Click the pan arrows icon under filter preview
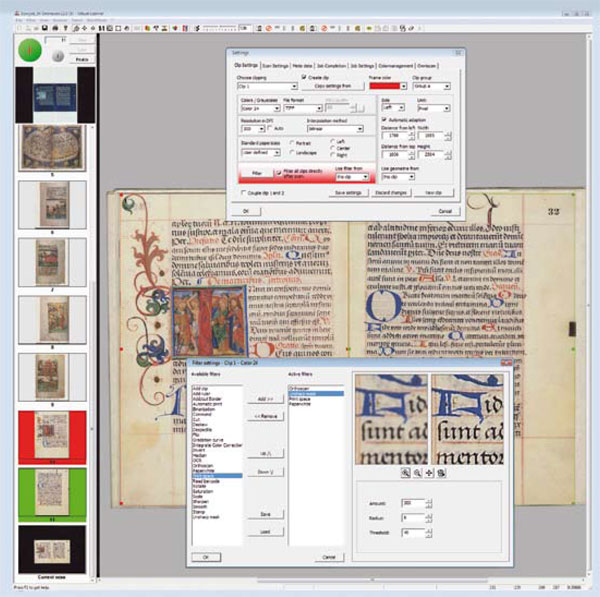This screenshot has height=597, width=600. pos(429,473)
